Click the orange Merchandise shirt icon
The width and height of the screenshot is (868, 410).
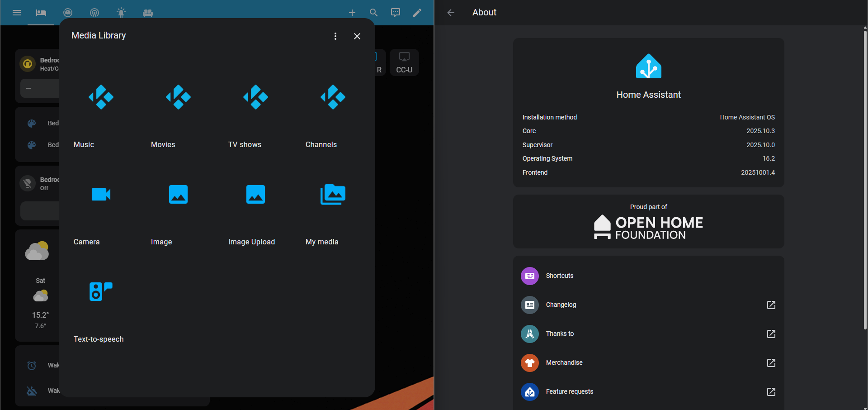pyautogui.click(x=530, y=363)
